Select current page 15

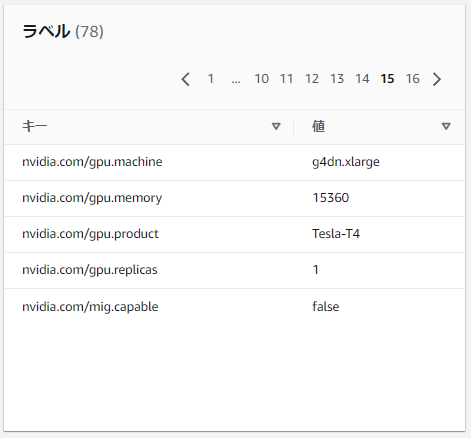pyautogui.click(x=387, y=79)
